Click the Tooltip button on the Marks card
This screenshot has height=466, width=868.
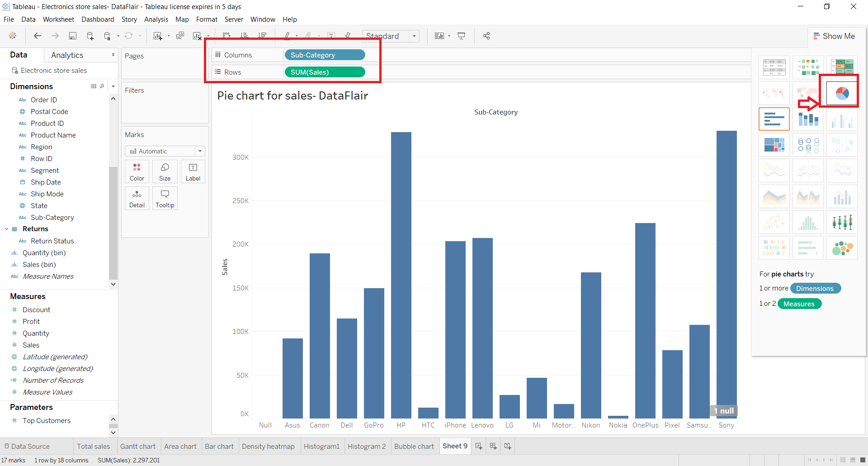[165, 198]
